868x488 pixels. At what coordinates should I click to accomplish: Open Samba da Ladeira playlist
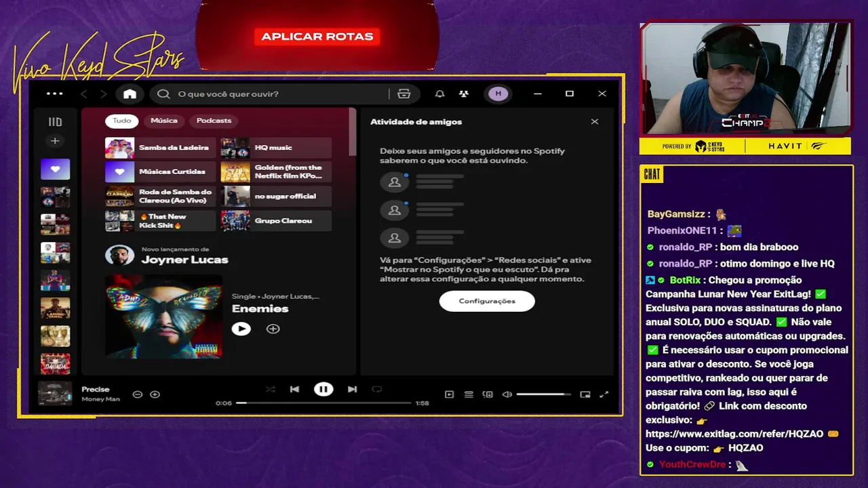click(x=160, y=148)
